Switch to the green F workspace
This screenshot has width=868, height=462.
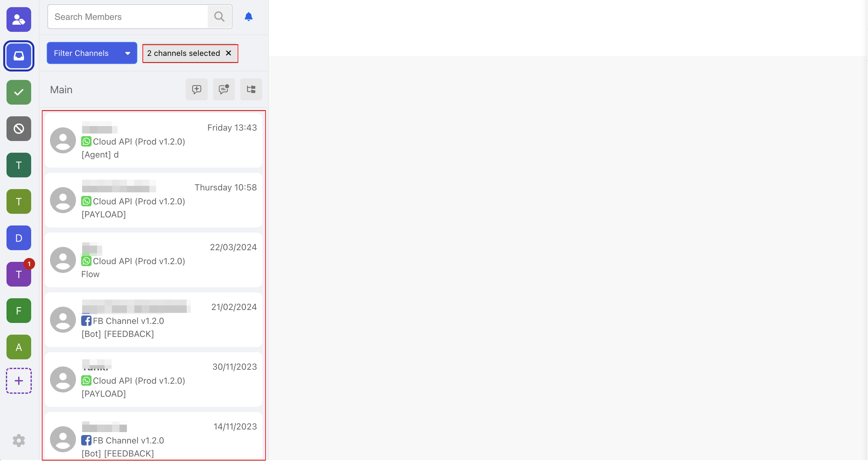pyautogui.click(x=19, y=311)
